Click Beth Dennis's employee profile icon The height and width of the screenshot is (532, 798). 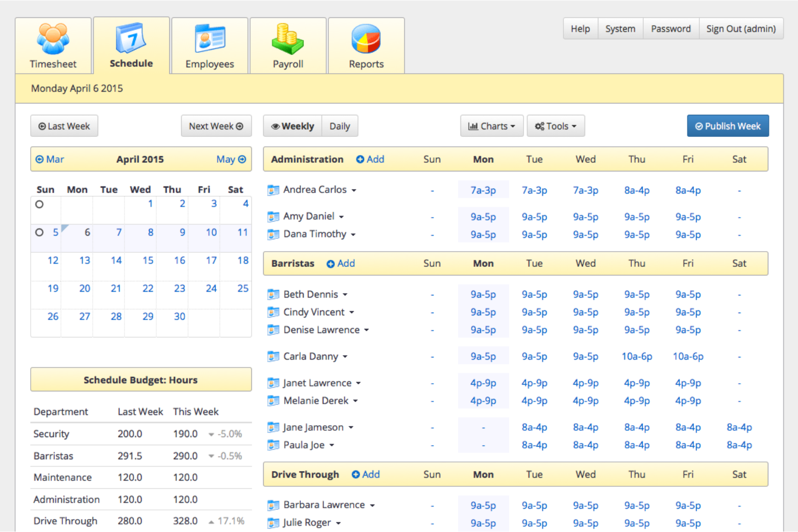coord(273,294)
